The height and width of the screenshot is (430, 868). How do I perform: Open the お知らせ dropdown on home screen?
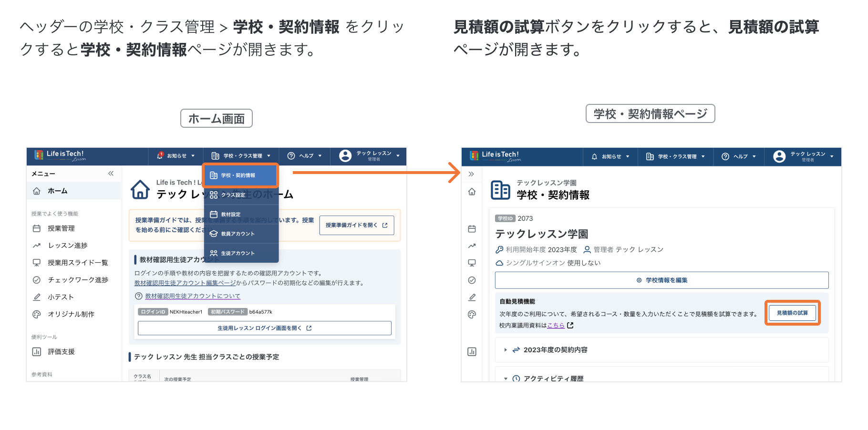click(x=176, y=156)
